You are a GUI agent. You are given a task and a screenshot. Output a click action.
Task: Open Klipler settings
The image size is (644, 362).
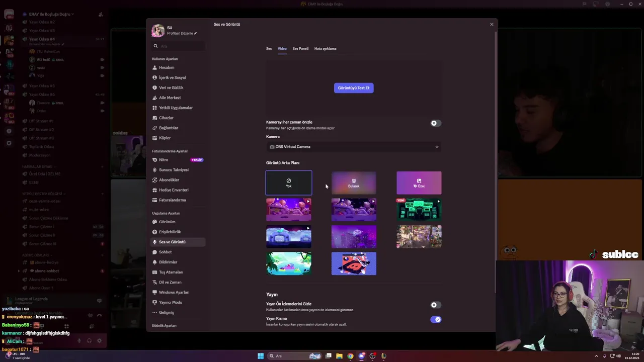[x=178, y=138]
